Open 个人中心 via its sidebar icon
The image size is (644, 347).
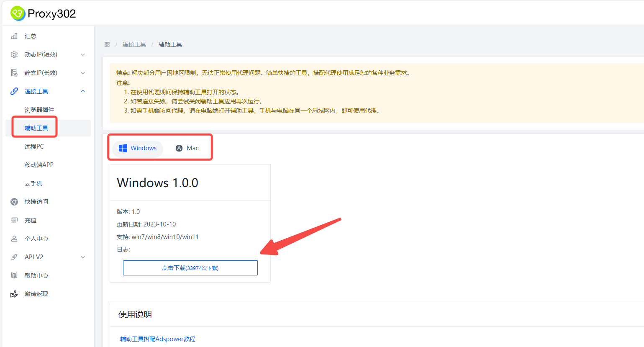click(14, 238)
